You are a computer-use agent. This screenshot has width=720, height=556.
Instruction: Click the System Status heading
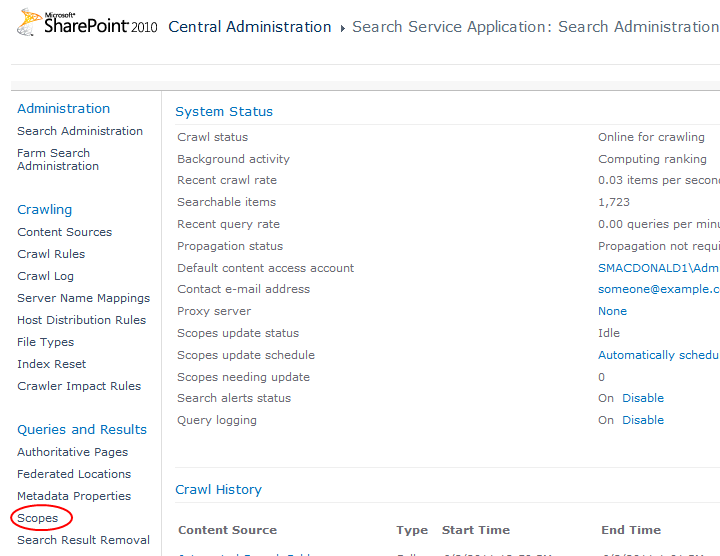(224, 112)
